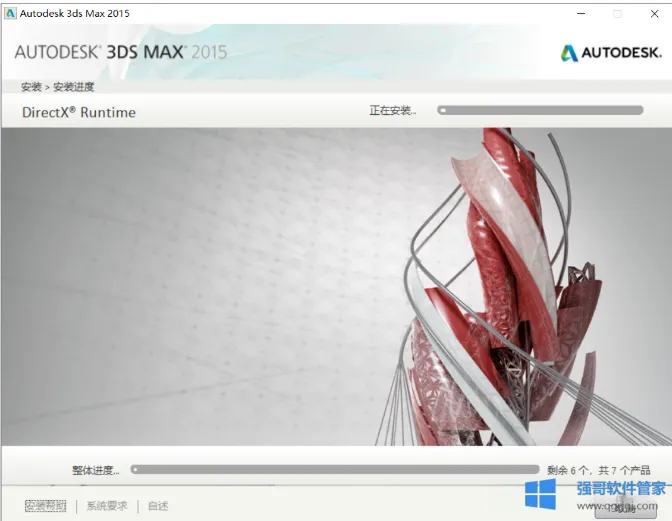Click the DirectX® Runtime component label
The width and height of the screenshot is (672, 521).
pyautogui.click(x=79, y=112)
